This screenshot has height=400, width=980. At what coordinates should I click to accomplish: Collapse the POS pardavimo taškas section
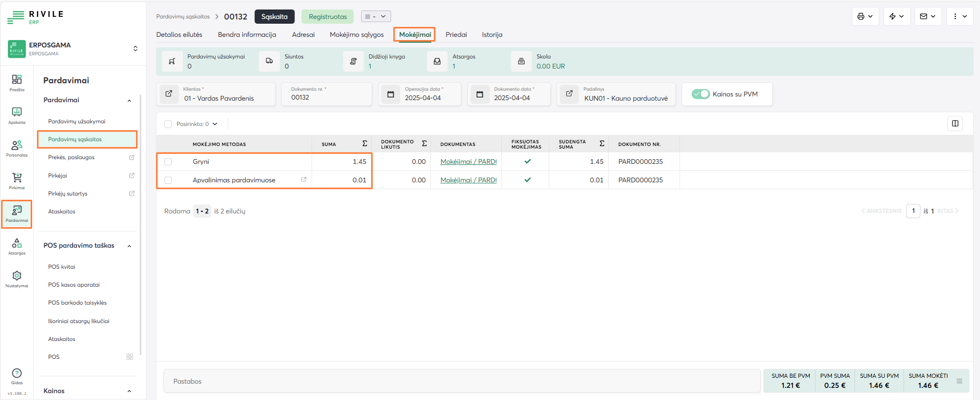(x=129, y=246)
